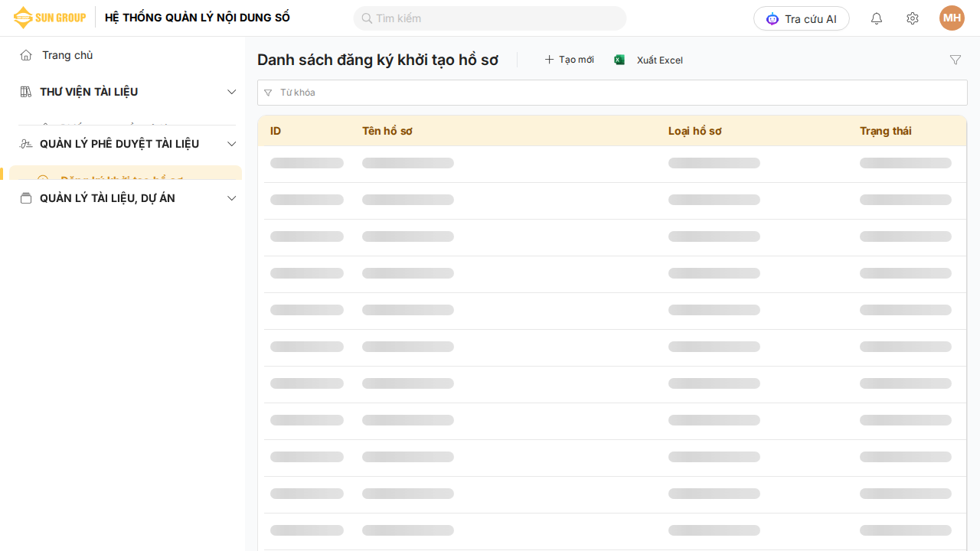This screenshot has height=551, width=980.
Task: Click the Xuất Excel button label
Action: [659, 60]
